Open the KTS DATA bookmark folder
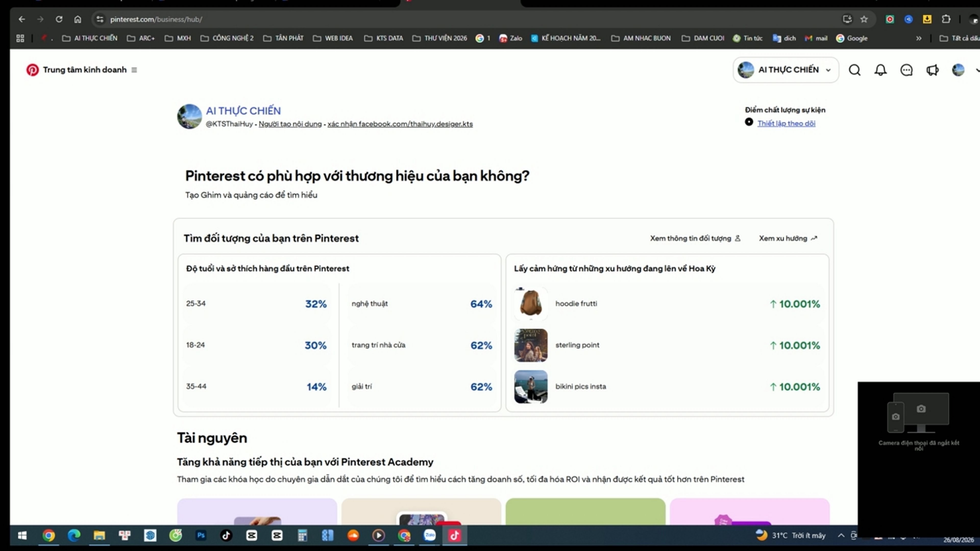The height and width of the screenshot is (551, 980). (x=384, y=38)
